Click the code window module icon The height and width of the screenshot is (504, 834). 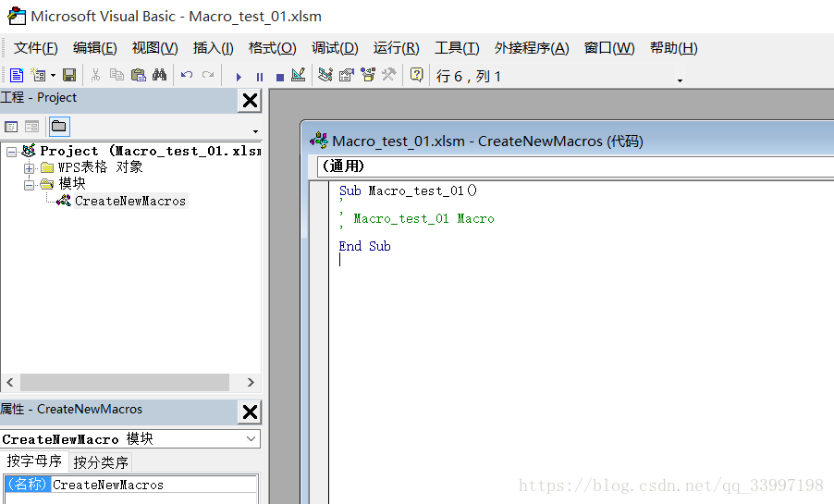tap(319, 141)
